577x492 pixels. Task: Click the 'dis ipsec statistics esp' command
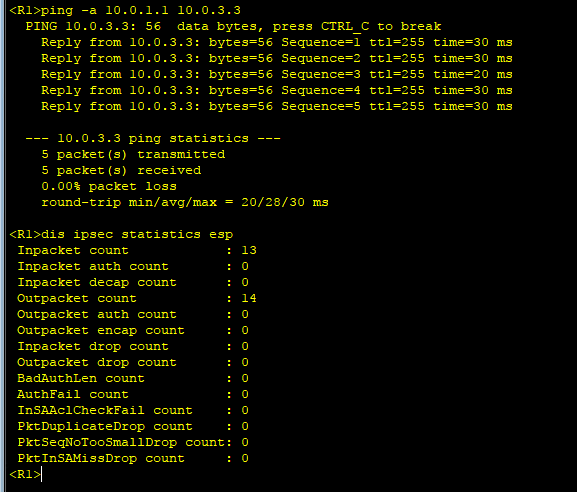click(137, 234)
